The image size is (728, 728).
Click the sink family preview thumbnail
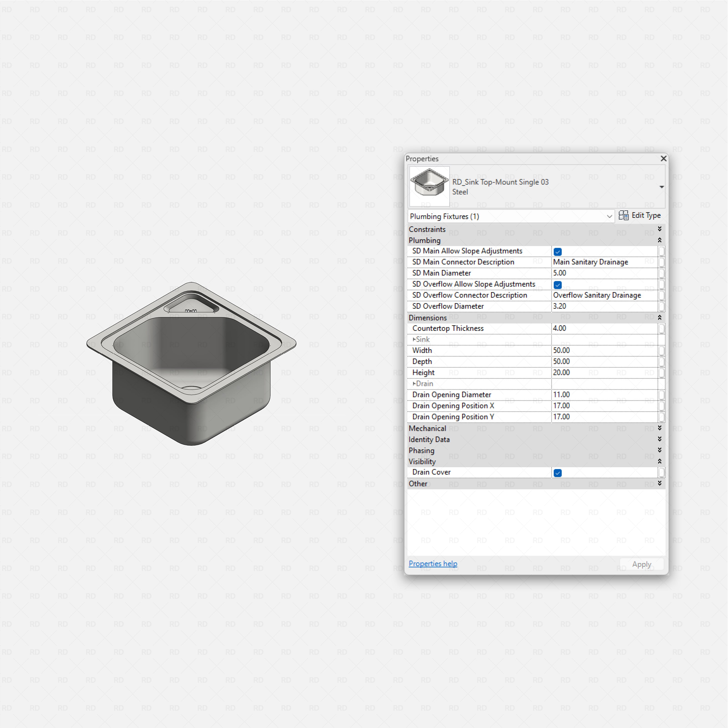pyautogui.click(x=429, y=186)
